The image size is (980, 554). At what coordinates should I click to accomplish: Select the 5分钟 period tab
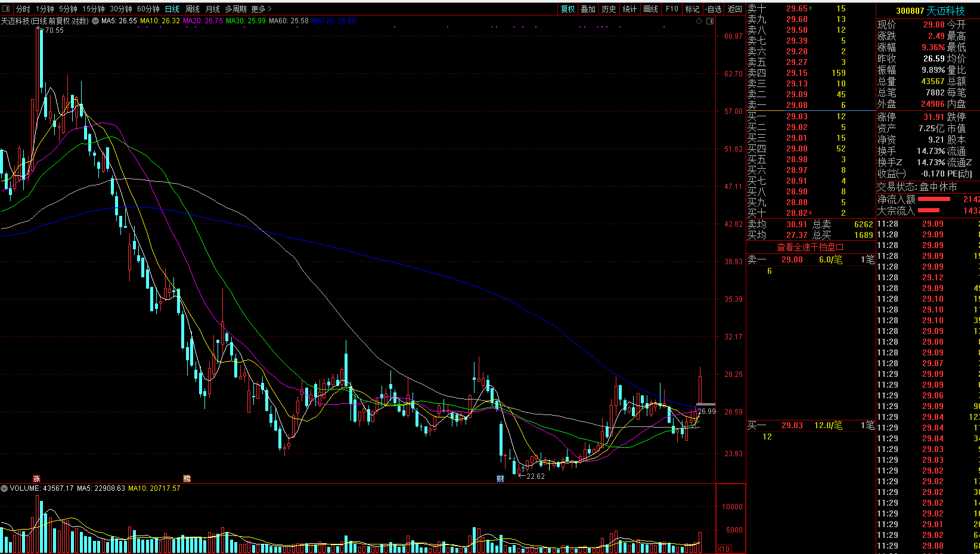(x=68, y=9)
